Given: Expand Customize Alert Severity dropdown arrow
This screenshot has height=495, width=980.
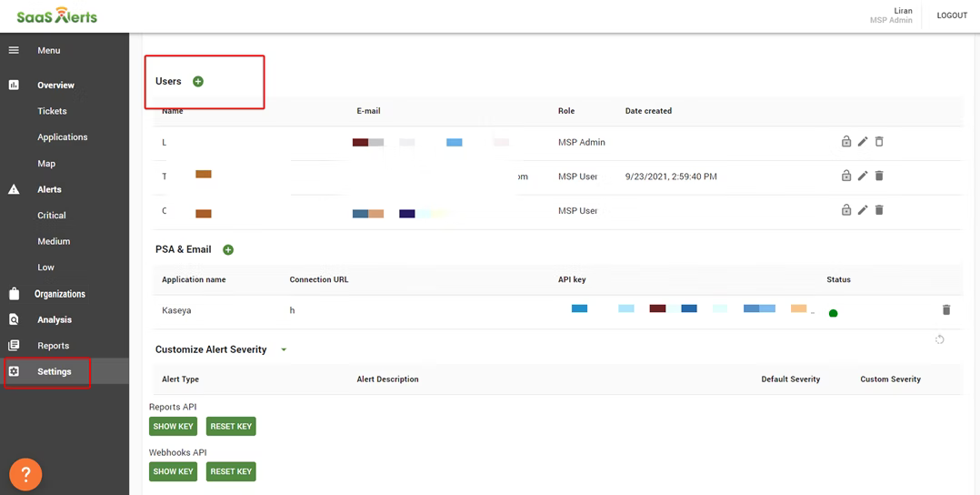Looking at the screenshot, I should tap(284, 350).
